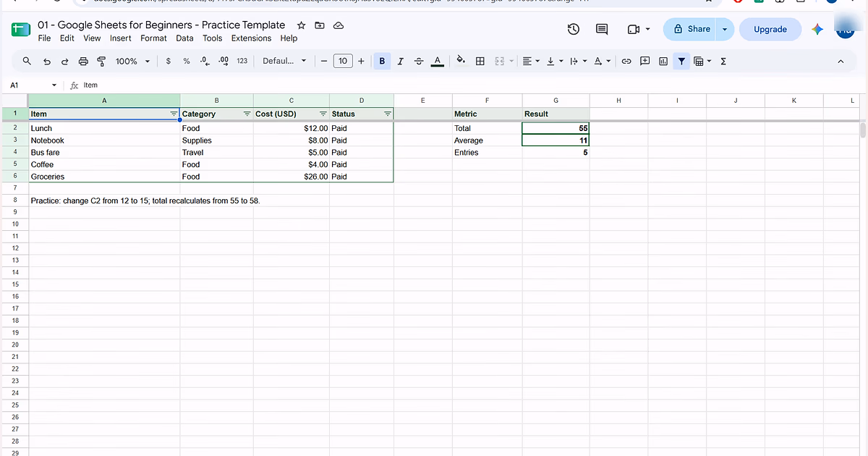This screenshot has width=868, height=456.
Task: Open vertical align dropdown
Action: (x=555, y=62)
